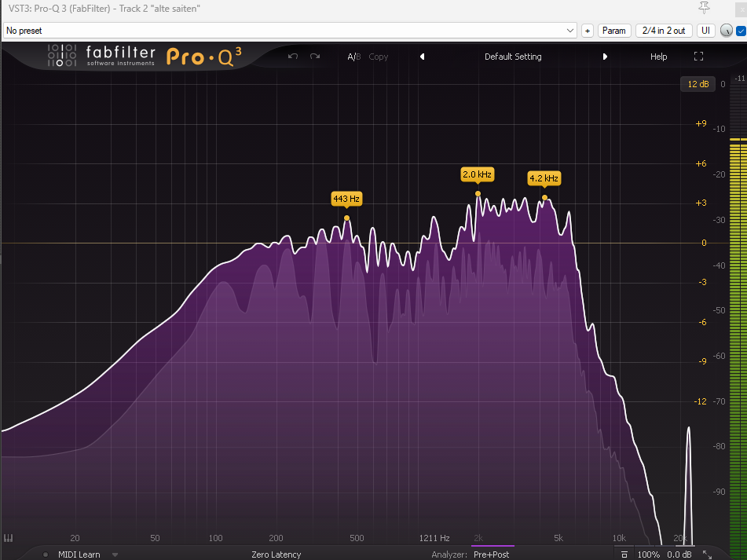The image size is (747, 560).
Task: Click the undo arrow icon
Action: (293, 57)
